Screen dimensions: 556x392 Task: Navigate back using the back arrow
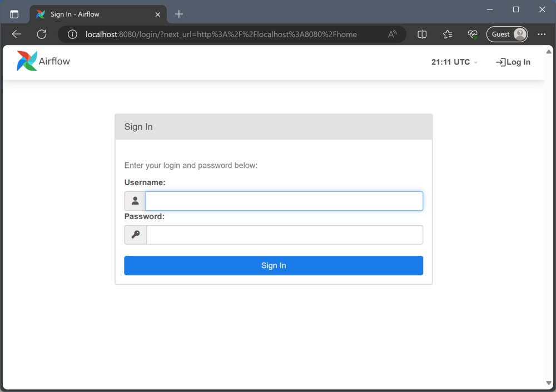[16, 34]
